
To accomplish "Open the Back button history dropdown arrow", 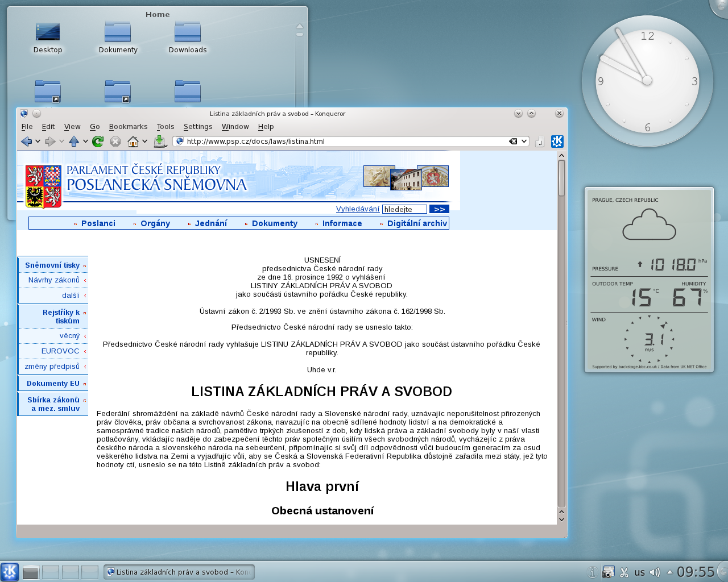I will click(x=38, y=142).
